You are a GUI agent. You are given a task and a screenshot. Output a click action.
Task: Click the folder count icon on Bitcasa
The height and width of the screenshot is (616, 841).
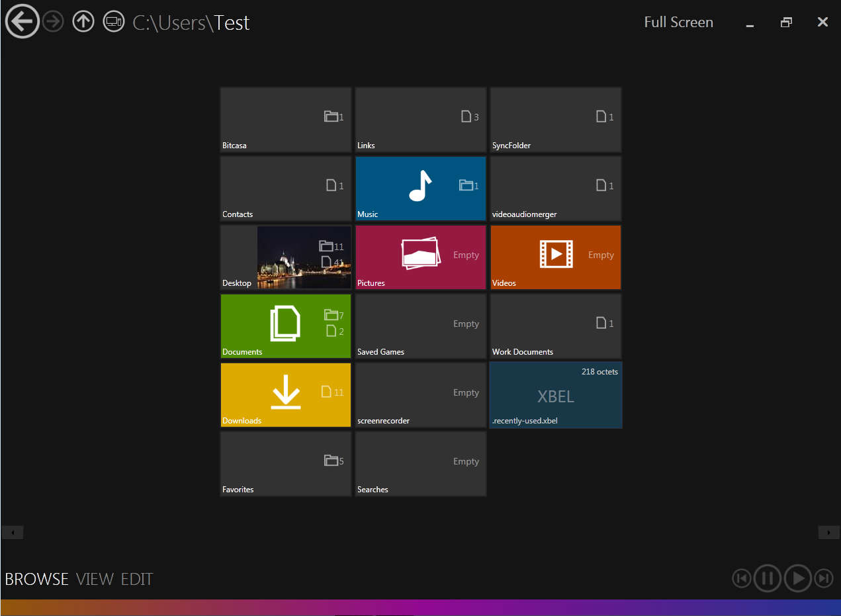pos(331,116)
